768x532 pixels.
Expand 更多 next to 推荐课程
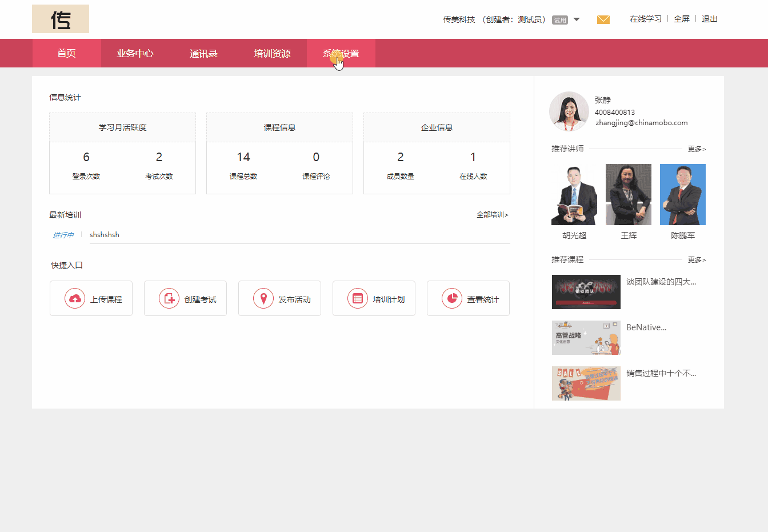pos(697,259)
